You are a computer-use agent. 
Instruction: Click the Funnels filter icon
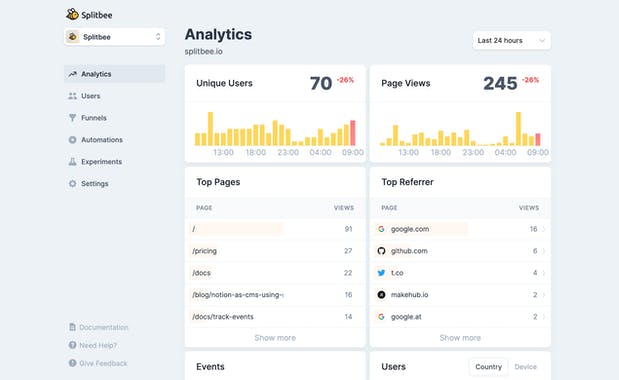(x=72, y=118)
